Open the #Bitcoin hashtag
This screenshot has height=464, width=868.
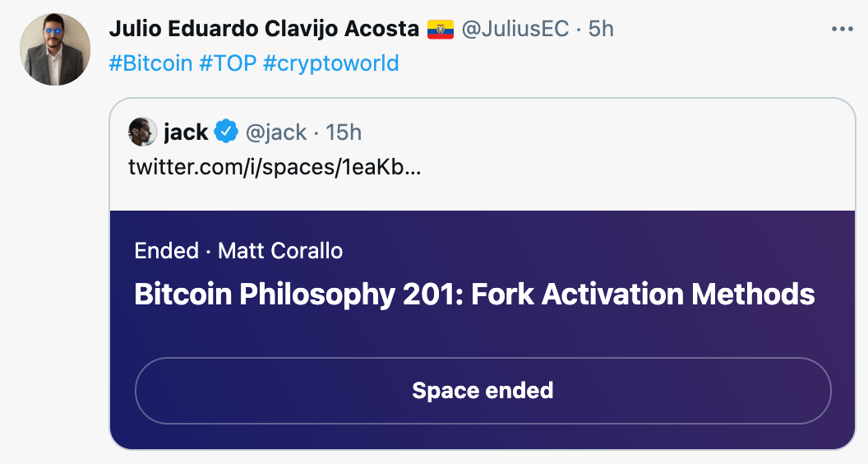[150, 63]
